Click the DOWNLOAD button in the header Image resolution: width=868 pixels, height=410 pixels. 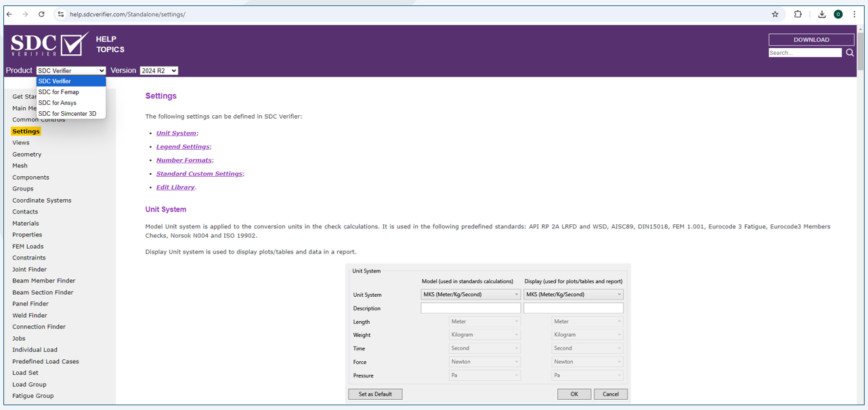811,39
